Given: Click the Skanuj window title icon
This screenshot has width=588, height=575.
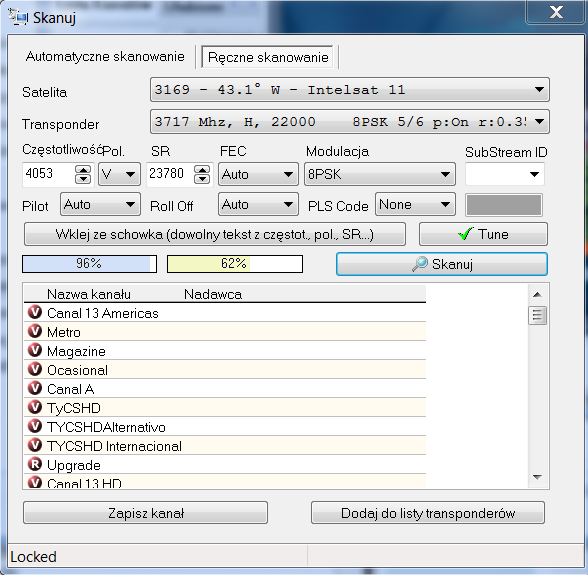Looking at the screenshot, I should [17, 17].
